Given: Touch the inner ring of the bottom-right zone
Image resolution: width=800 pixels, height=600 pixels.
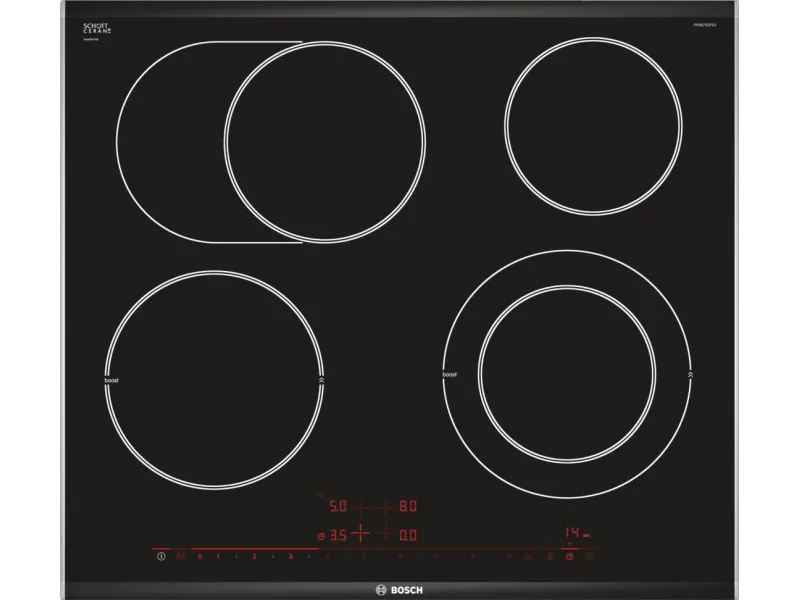Looking at the screenshot, I should (x=567, y=374).
